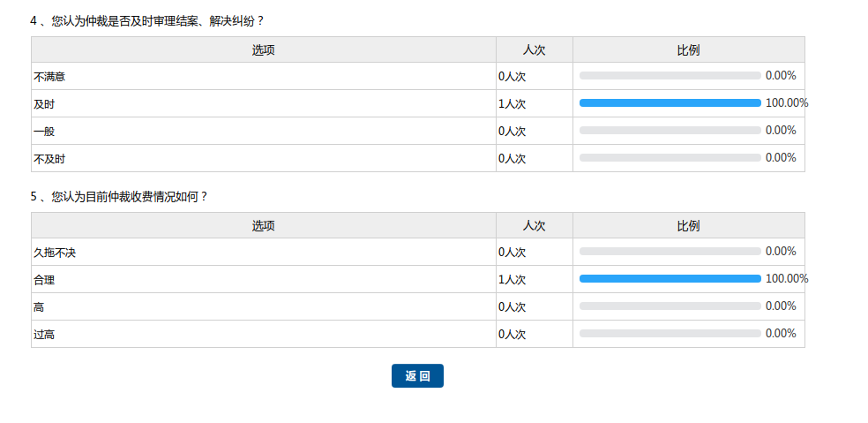Click the 比例 header in question 4 table
This screenshot has height=423, width=868.
point(688,50)
